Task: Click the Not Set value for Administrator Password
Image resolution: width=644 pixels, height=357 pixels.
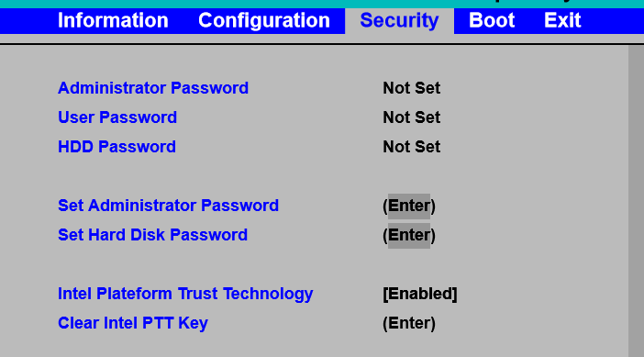Action: tap(412, 88)
